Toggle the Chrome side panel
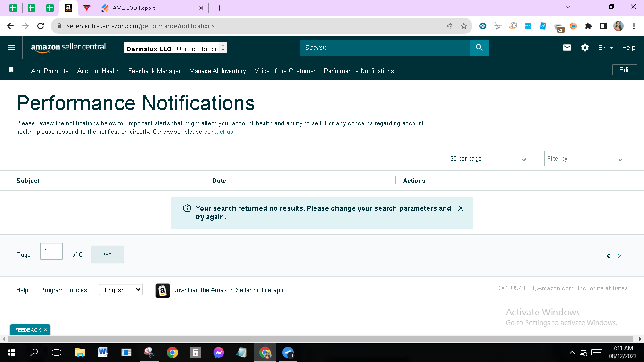Image resolution: width=644 pixels, height=362 pixels. 603,26
